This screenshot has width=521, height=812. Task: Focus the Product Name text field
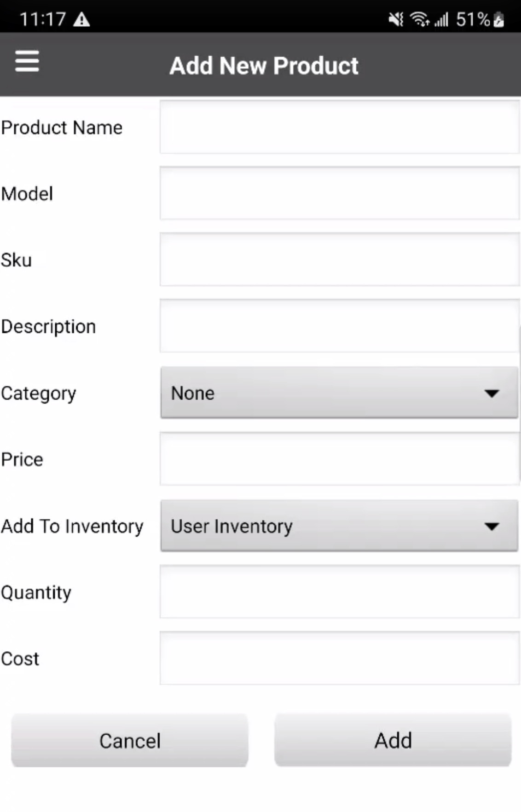(x=339, y=127)
